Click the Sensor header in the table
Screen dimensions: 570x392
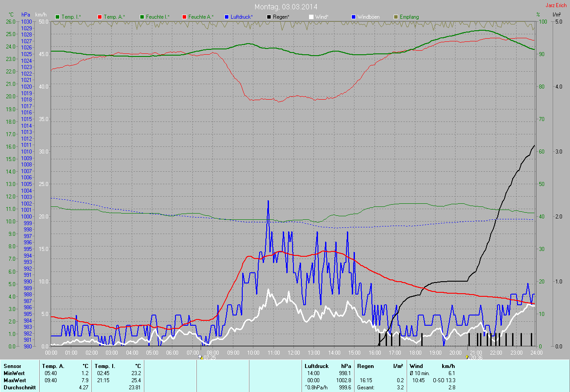[x=12, y=366]
